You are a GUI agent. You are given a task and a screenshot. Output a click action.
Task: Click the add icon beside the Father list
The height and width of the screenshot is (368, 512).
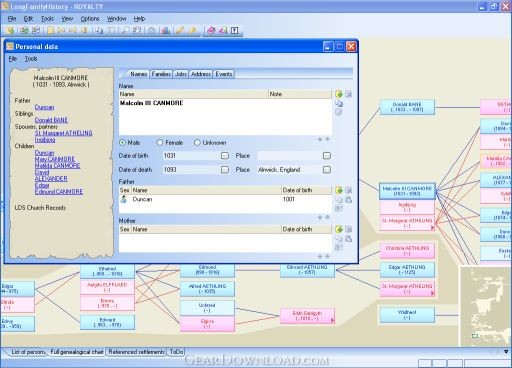pyautogui.click(x=339, y=190)
